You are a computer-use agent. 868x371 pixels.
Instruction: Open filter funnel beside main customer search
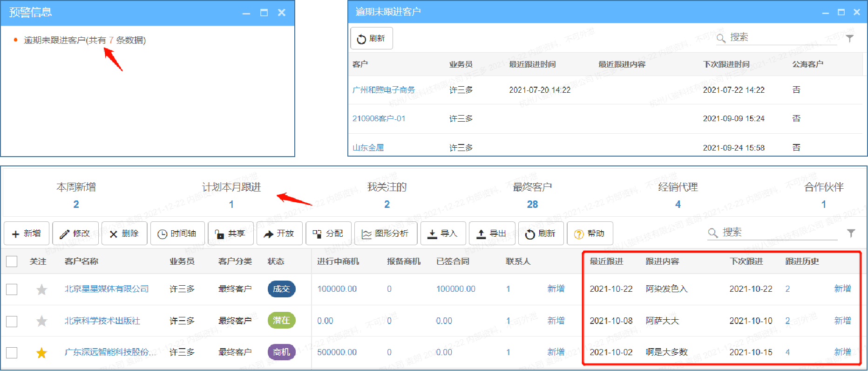pos(851,233)
